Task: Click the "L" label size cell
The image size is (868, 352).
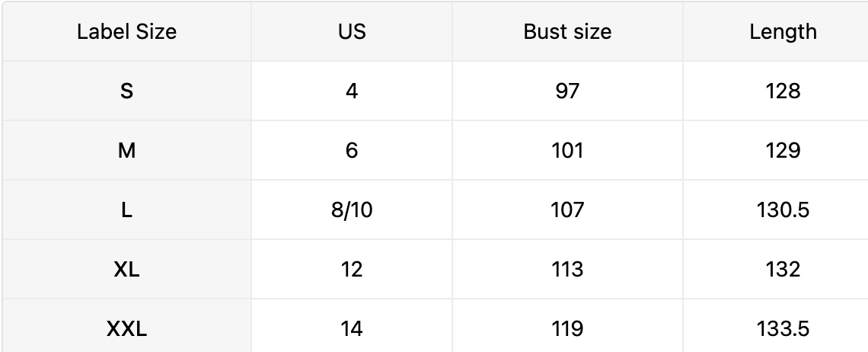Action: coord(126,210)
